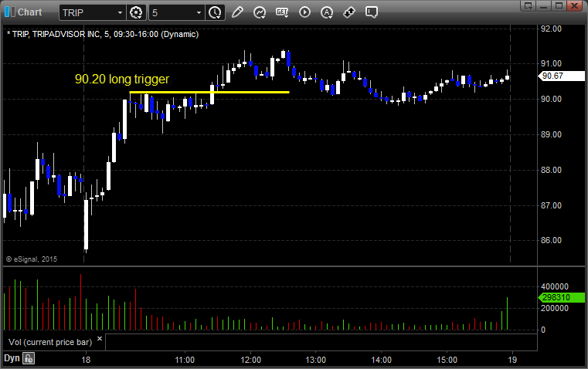Open the circled A alerts menu

coord(327,12)
